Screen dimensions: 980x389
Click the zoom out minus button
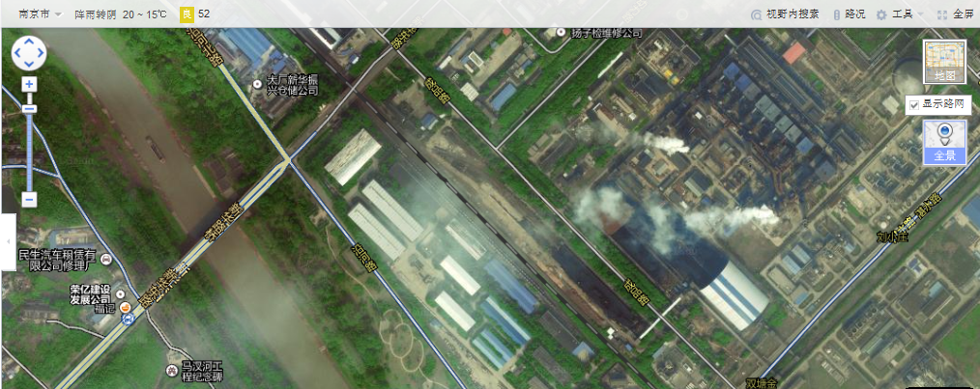(x=29, y=200)
